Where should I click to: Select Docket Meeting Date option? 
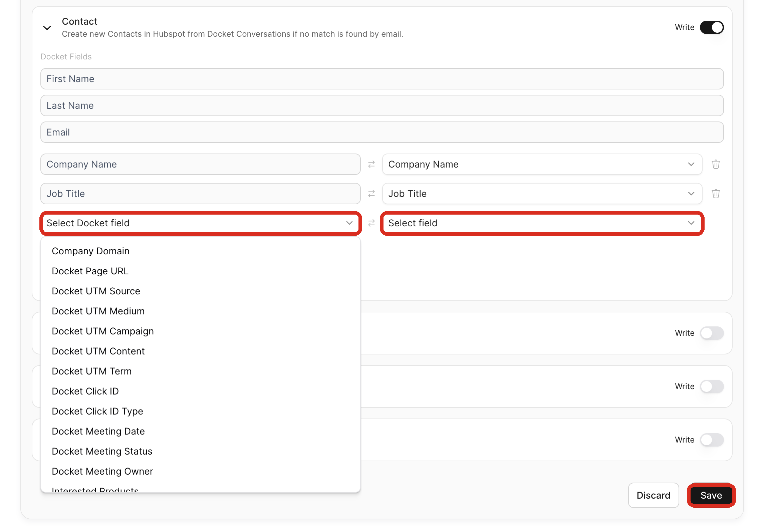[x=200, y=431]
